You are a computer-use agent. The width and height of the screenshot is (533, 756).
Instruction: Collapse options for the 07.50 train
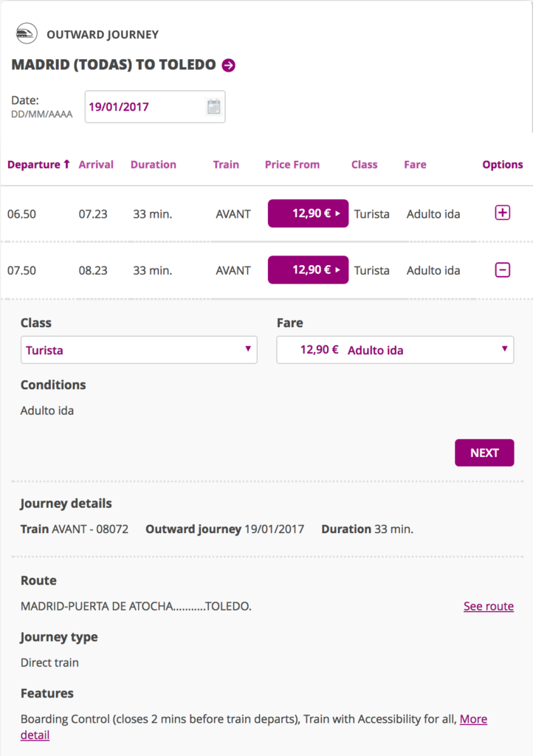coord(502,270)
